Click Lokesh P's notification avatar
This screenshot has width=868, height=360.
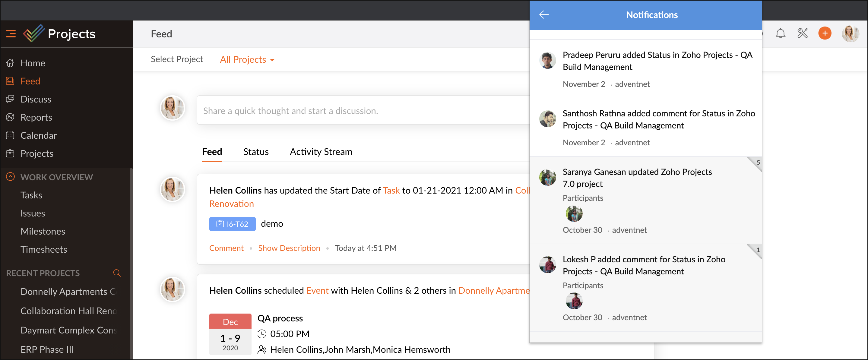[x=547, y=265]
